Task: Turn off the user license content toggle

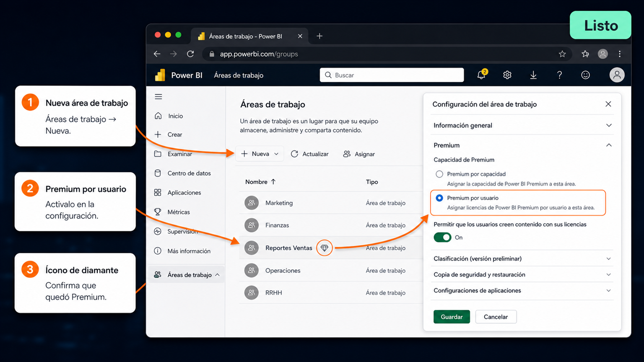Action: 442,238
